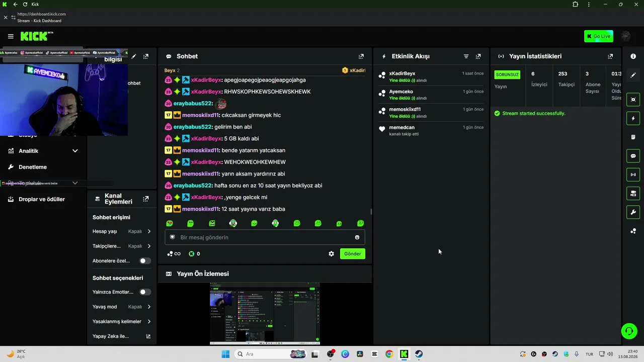Screen dimensions: 644x362
Task: Open Steam from the taskbar
Action: [419, 354]
